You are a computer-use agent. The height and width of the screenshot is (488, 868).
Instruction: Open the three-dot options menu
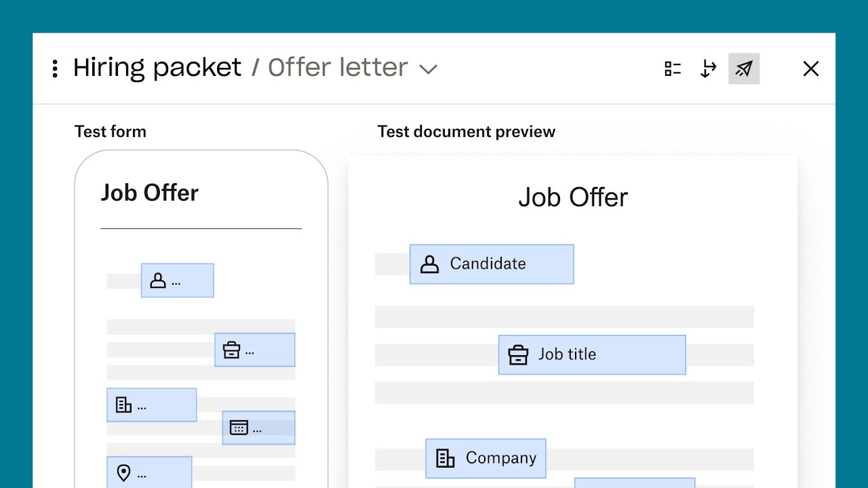click(x=55, y=68)
